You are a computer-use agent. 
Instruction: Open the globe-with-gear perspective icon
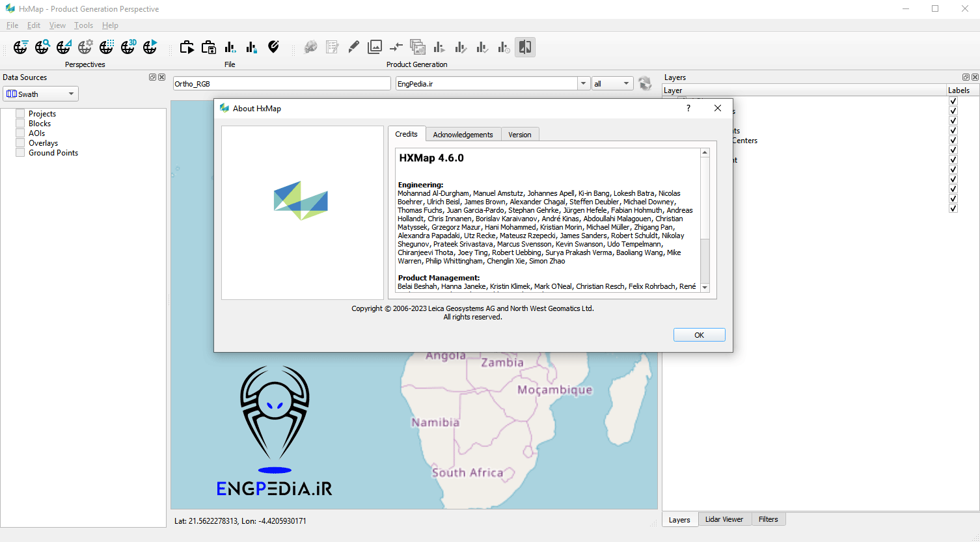point(85,47)
